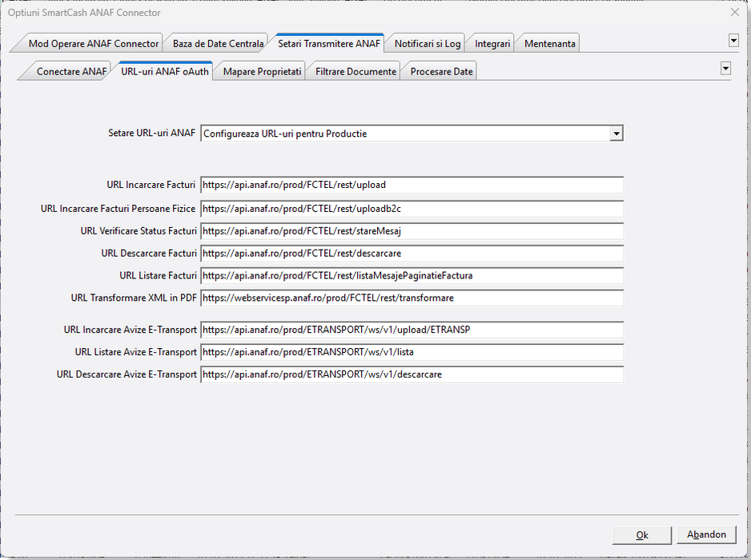Click the URL Transformare XML in PDF label
This screenshot has width=751, height=560.
click(134, 298)
